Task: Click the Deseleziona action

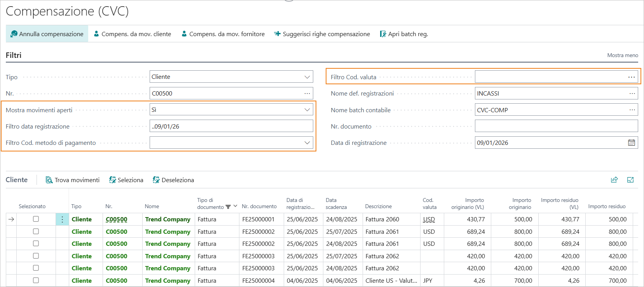Action: pyautogui.click(x=173, y=180)
